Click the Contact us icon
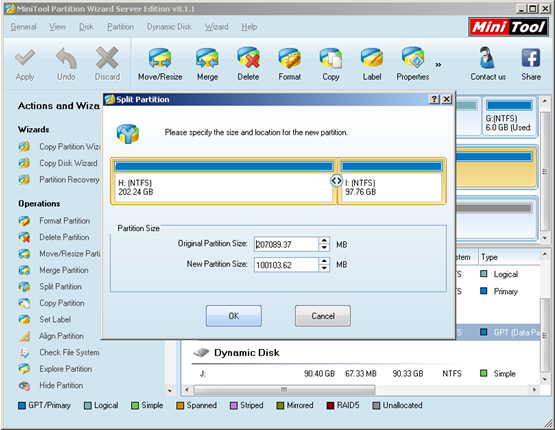Screen dimensions: 555x430 [488, 58]
